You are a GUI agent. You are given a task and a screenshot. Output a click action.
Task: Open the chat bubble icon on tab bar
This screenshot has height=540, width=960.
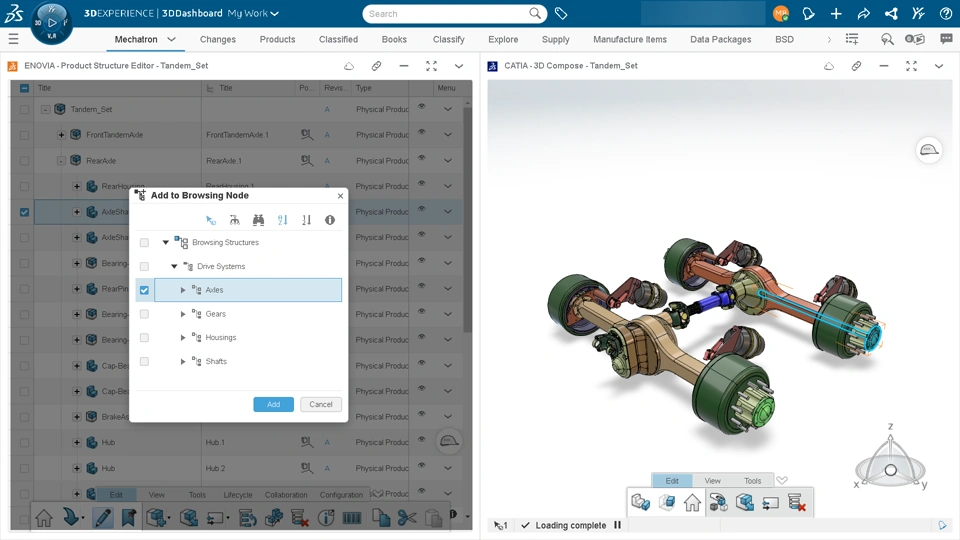pyautogui.click(x=946, y=39)
